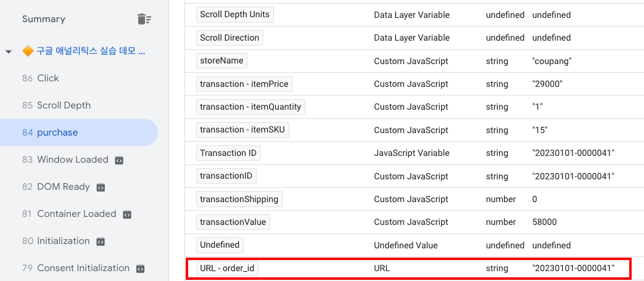Click code icon next to Initialization
The height and width of the screenshot is (281, 644).
[101, 241]
